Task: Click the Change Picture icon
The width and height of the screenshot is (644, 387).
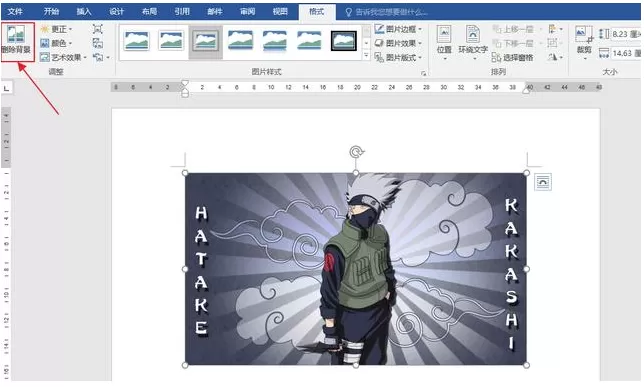Action: pyautogui.click(x=97, y=43)
